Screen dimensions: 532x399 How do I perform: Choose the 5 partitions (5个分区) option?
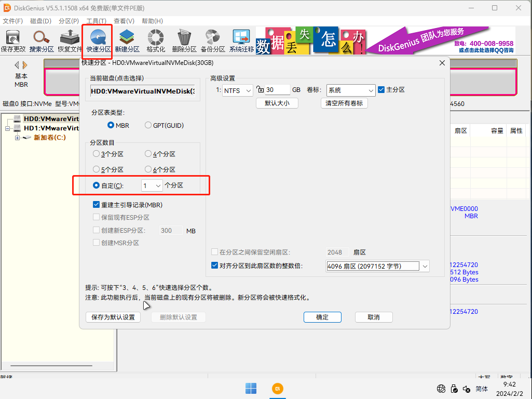click(108, 169)
